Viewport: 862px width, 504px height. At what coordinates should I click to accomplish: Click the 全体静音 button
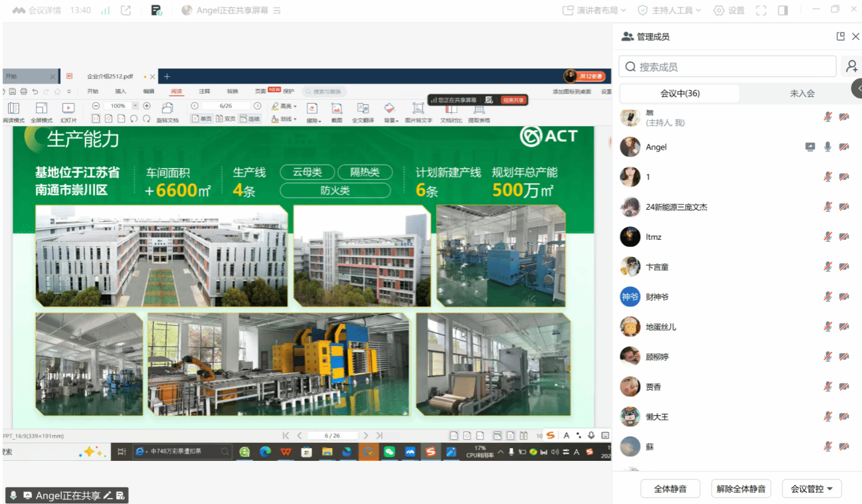pyautogui.click(x=670, y=489)
